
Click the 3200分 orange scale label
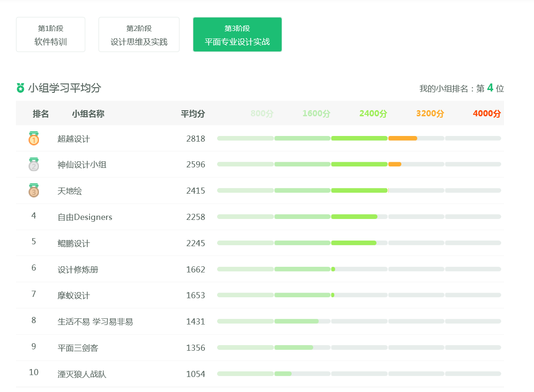(x=430, y=113)
